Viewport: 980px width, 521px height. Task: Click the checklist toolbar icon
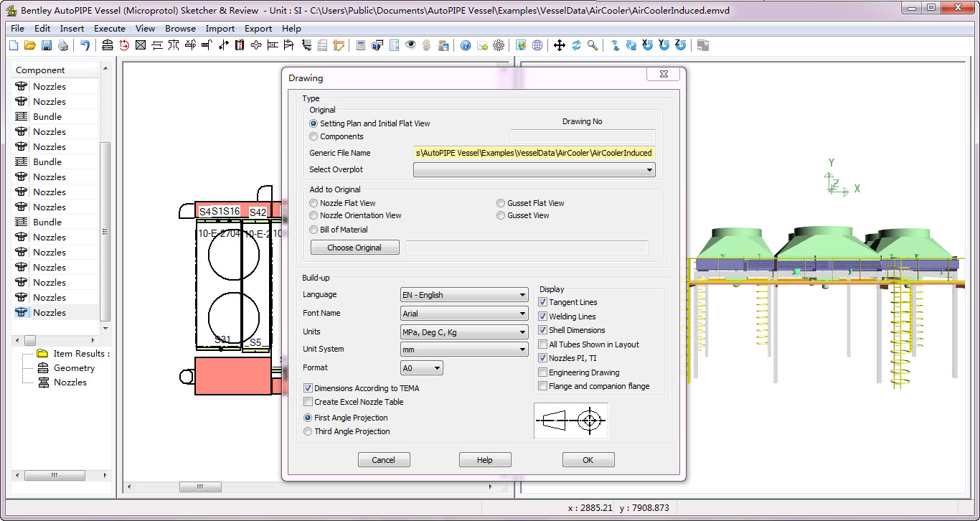coord(394,45)
